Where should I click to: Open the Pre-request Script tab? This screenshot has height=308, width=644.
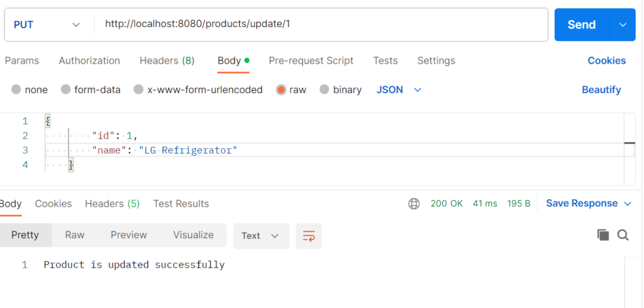pyautogui.click(x=311, y=61)
